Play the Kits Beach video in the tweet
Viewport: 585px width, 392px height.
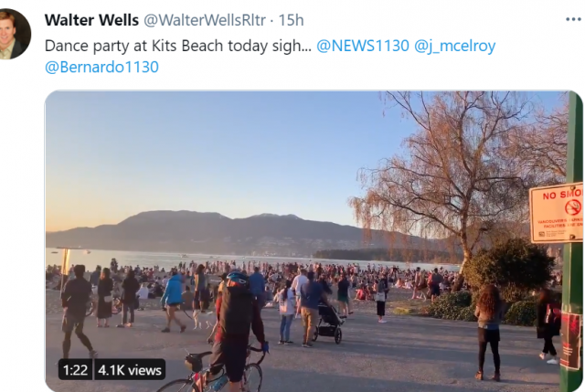[314, 241]
